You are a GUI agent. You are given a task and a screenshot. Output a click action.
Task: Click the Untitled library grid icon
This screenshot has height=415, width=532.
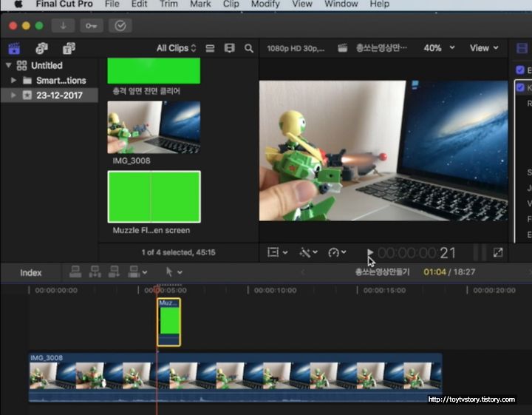coord(21,65)
